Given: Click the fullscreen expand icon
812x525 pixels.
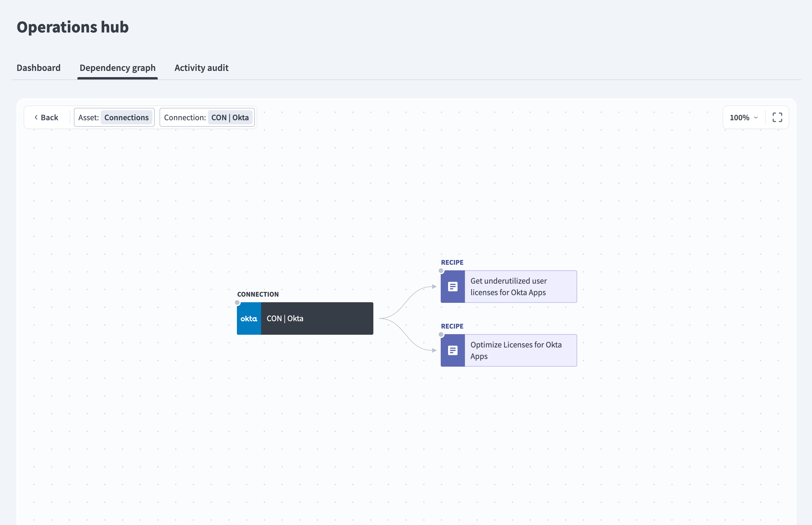Looking at the screenshot, I should pyautogui.click(x=777, y=117).
